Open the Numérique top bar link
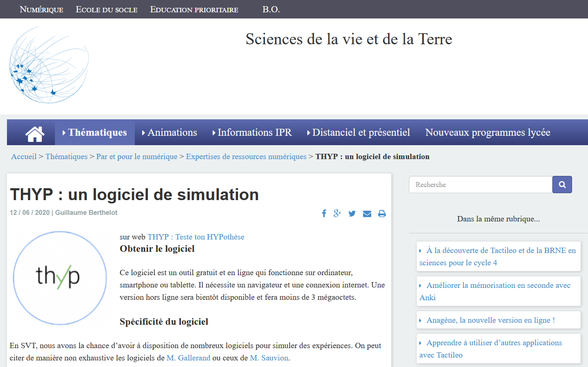Image resolution: width=588 pixels, height=367 pixels. point(41,9)
